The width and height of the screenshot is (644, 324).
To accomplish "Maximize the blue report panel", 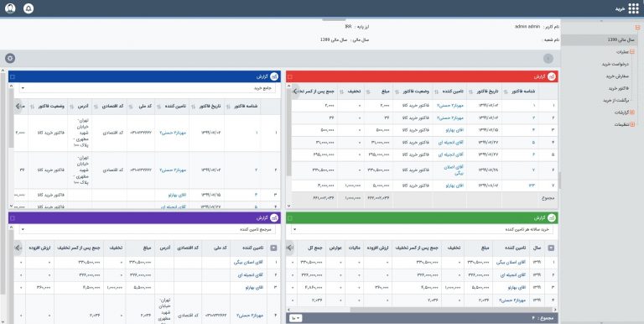I will tap(12, 77).
